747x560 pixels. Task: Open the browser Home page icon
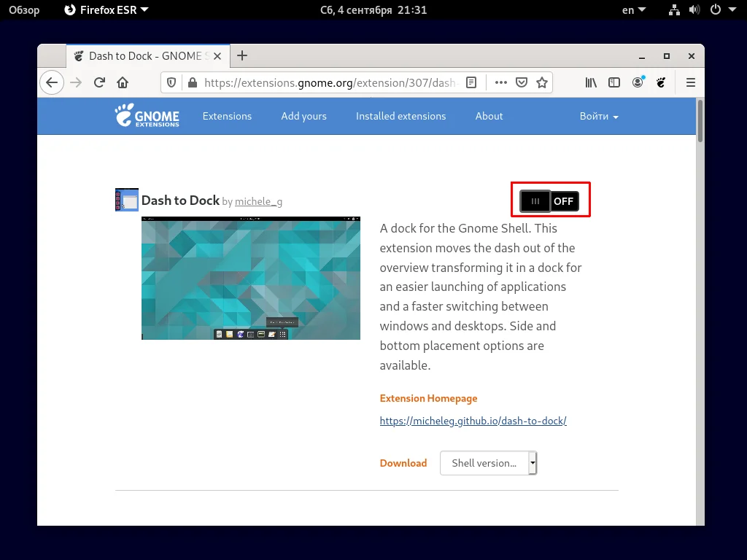(123, 82)
